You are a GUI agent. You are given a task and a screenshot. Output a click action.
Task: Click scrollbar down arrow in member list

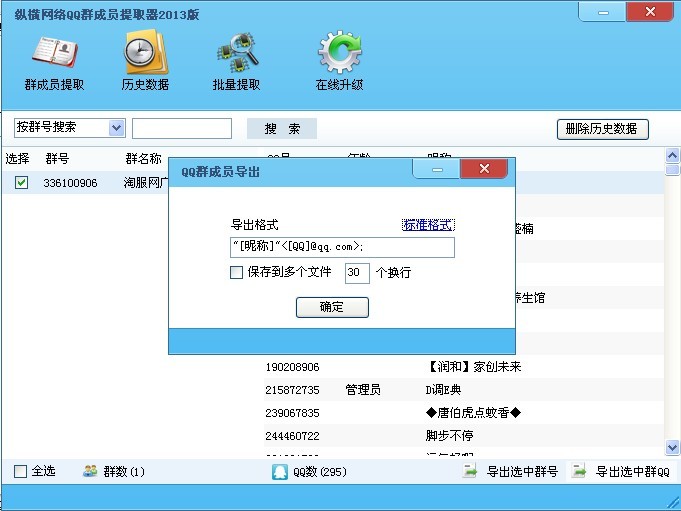[672, 447]
